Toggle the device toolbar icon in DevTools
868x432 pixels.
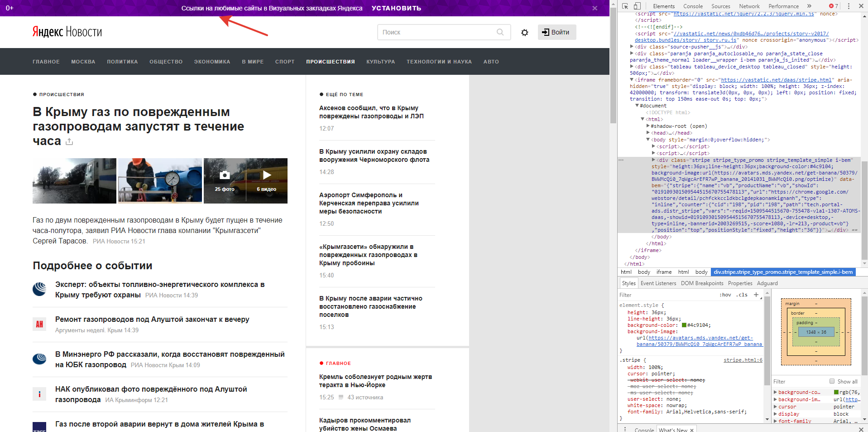pos(637,6)
